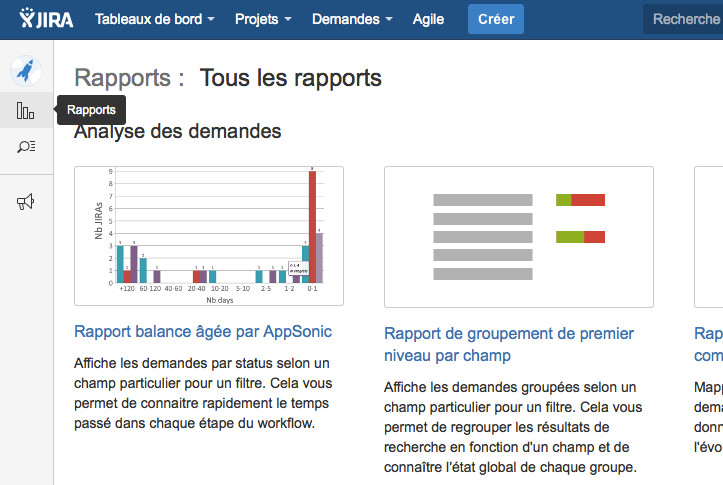Viewport: 723px width, 485px height.
Task: Focus the Recherche search field
Action: click(x=683, y=19)
